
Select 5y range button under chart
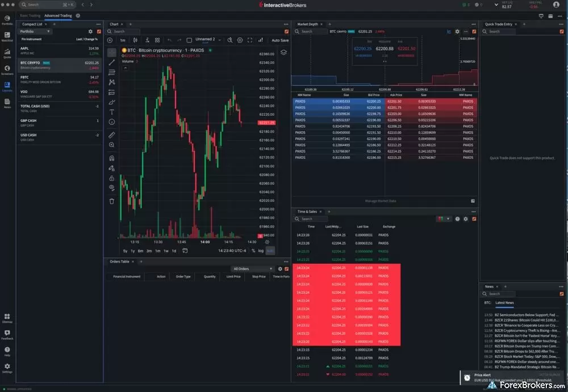tap(126, 251)
